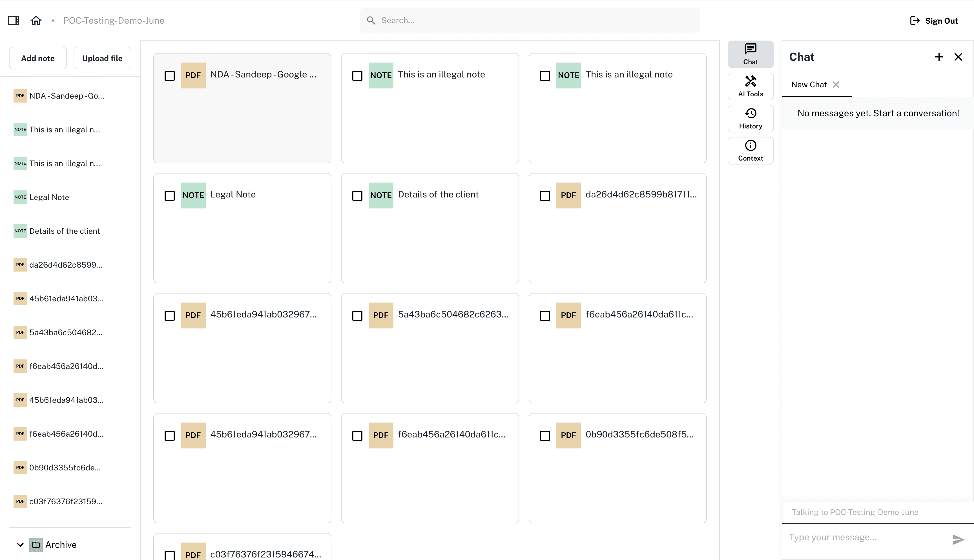Click the Archive folder icon
The width and height of the screenshot is (974, 560).
[x=36, y=545]
